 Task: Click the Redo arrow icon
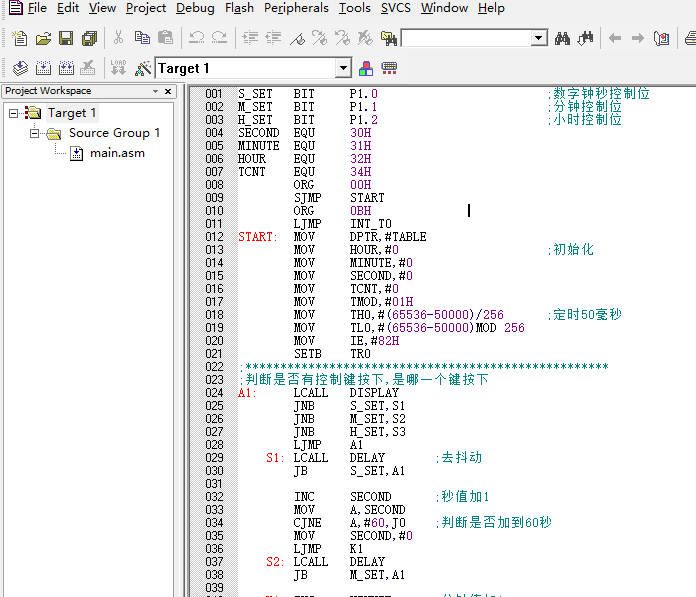point(219,38)
